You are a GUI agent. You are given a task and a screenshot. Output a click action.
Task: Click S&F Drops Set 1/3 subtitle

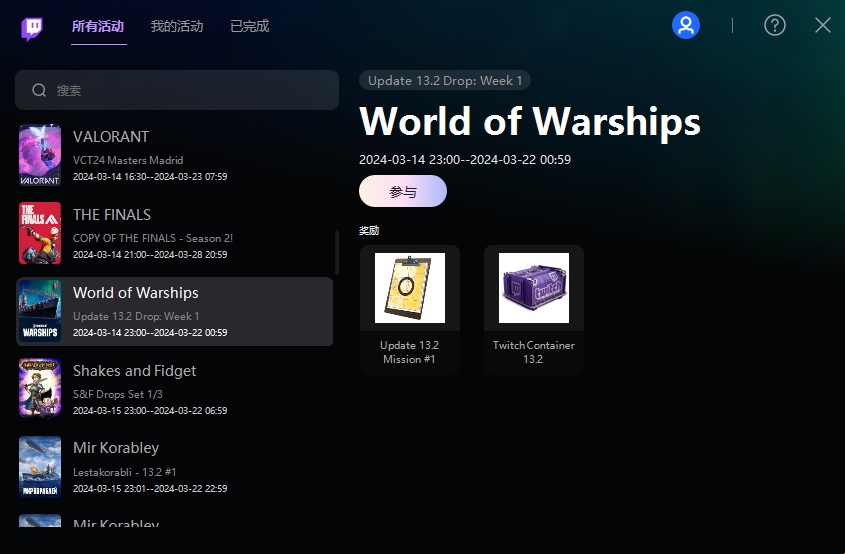[x=118, y=394]
